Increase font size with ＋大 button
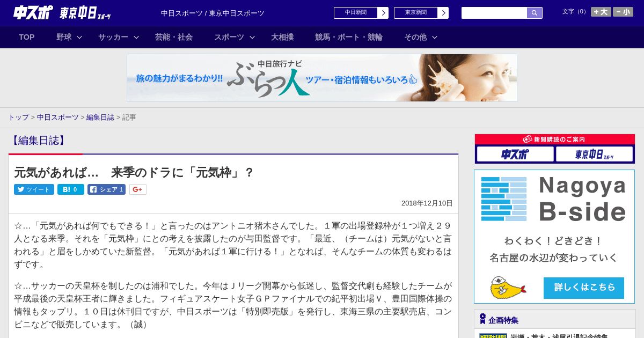 point(601,12)
